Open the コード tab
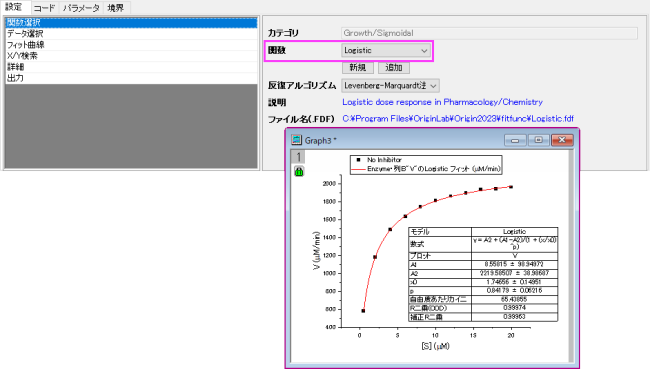The height and width of the screenshot is (369, 650). click(x=44, y=8)
